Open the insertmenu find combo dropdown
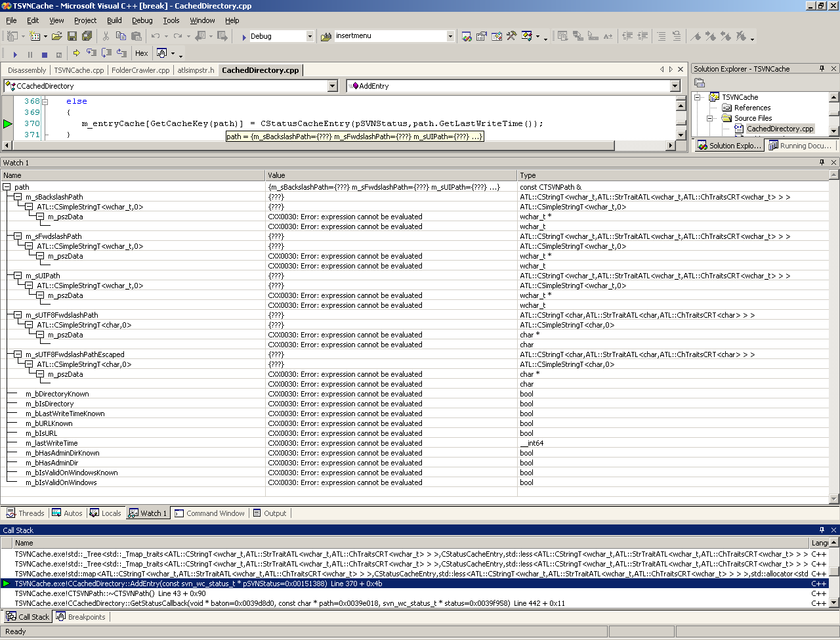Viewport: 840px width, 640px height. click(450, 36)
